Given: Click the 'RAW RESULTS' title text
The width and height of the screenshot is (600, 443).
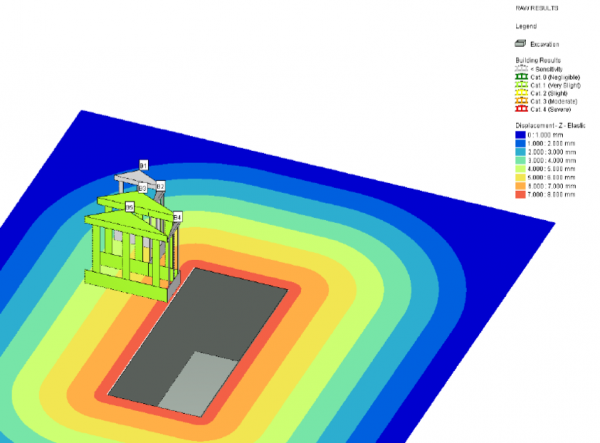Looking at the screenshot, I should (537, 8).
